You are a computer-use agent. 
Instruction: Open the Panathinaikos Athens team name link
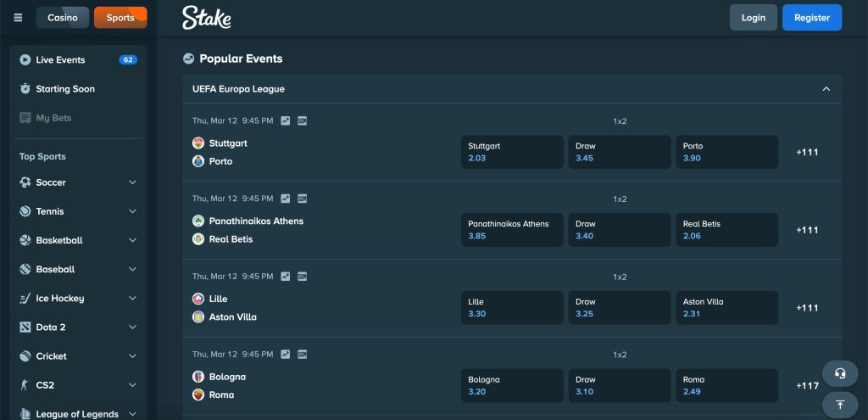[x=256, y=221]
